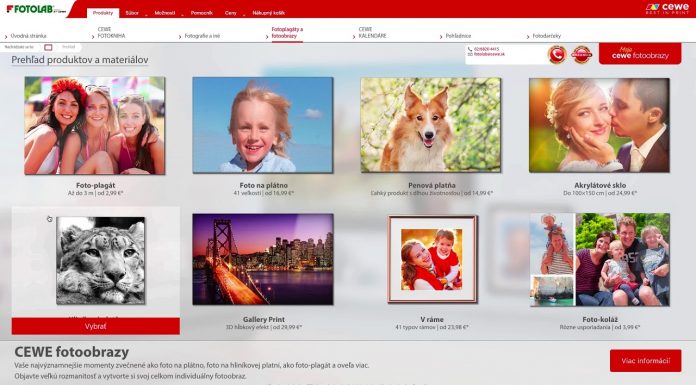The width and height of the screenshot is (696, 385).
Task: Click the Vybrať button
Action: click(95, 326)
